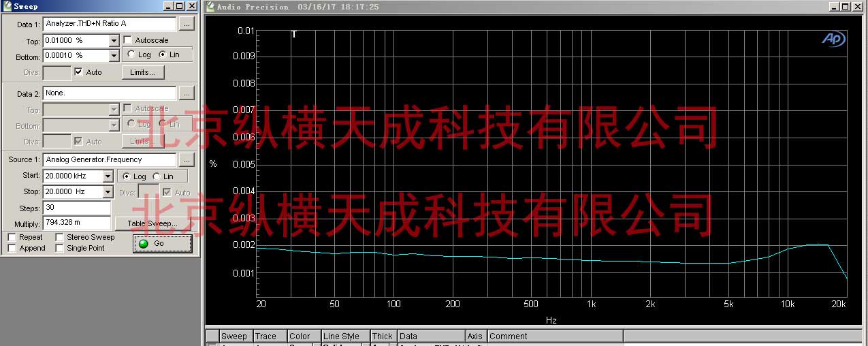
Task: Open Source 1 Start unit dropdown
Action: 108,176
